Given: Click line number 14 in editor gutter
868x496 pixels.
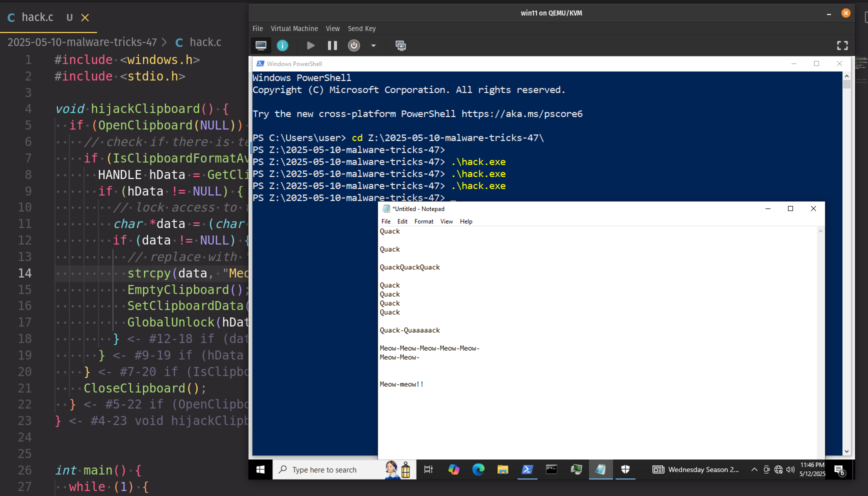Looking at the screenshot, I should (24, 273).
